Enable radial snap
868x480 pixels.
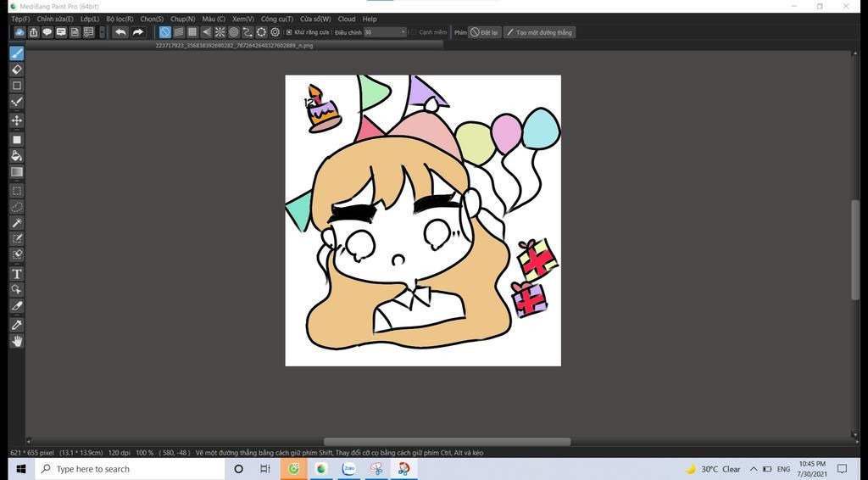[220, 32]
